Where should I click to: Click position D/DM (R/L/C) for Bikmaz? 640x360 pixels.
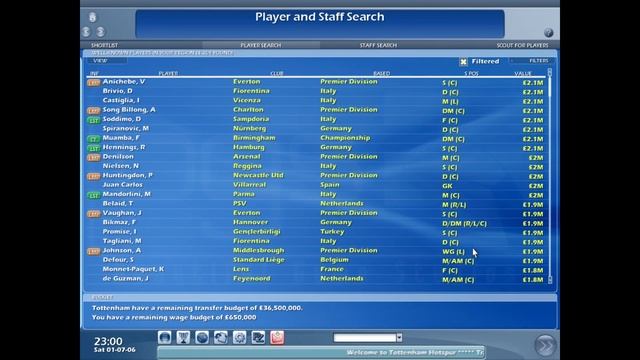pyautogui.click(x=464, y=224)
